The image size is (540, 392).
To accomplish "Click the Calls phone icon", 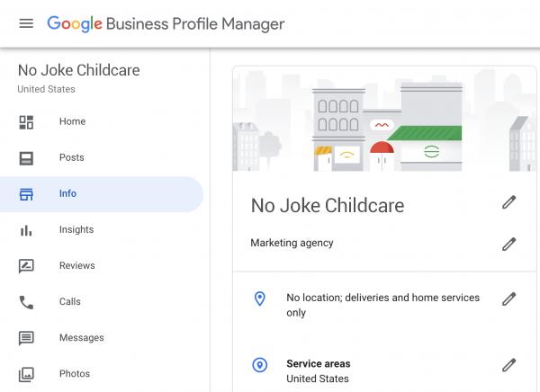I will tap(26, 302).
